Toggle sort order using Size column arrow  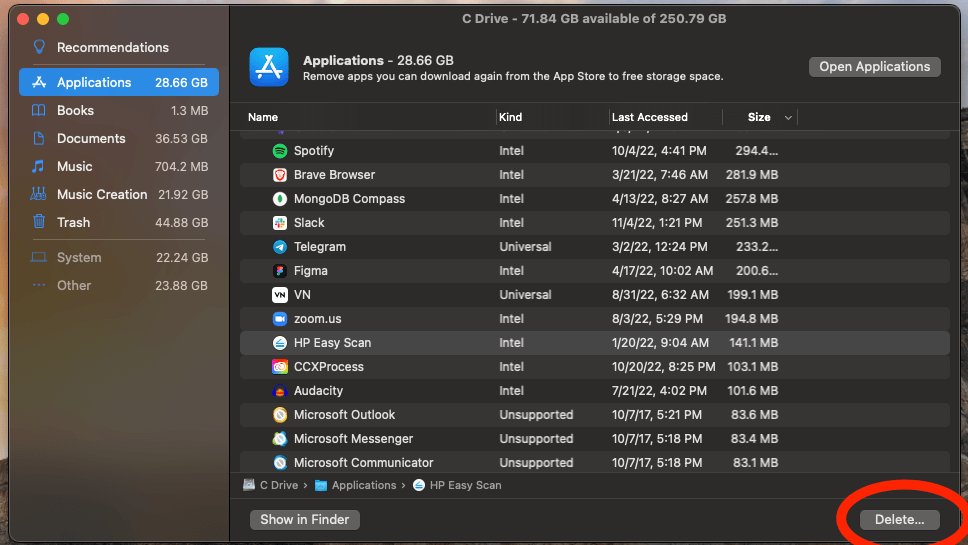788,118
